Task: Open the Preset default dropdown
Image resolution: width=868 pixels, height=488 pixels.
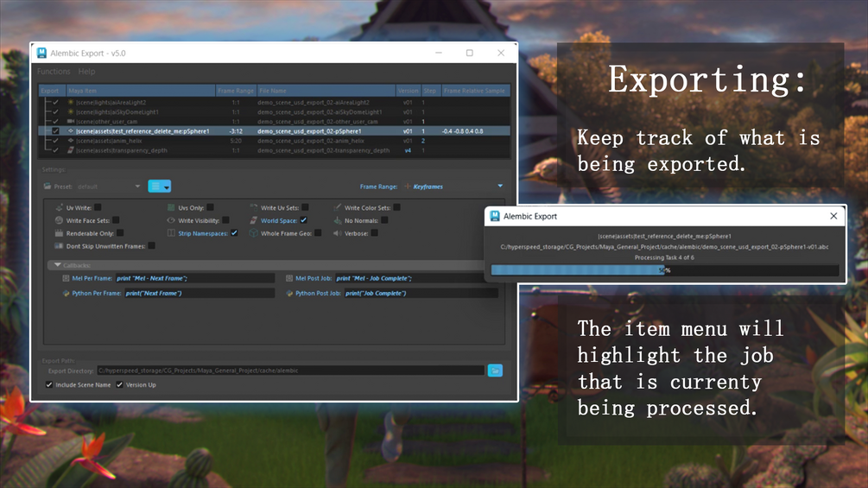Action: point(109,187)
